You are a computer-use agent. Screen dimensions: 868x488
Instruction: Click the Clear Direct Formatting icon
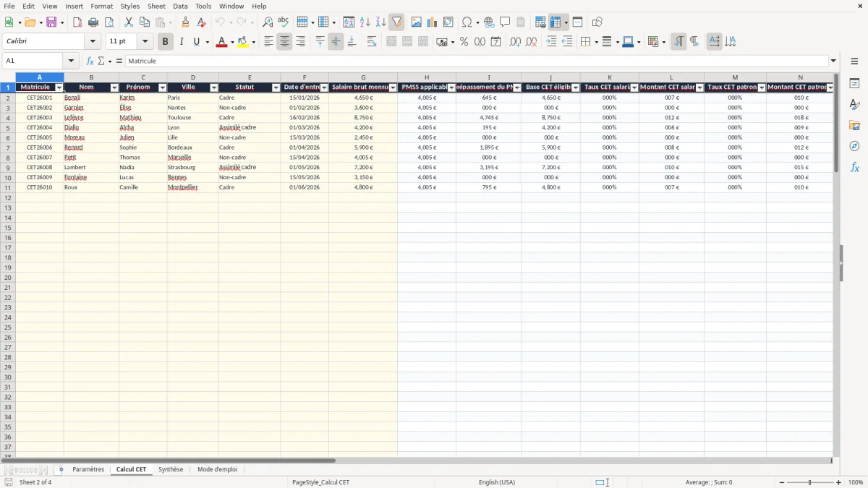click(x=201, y=22)
